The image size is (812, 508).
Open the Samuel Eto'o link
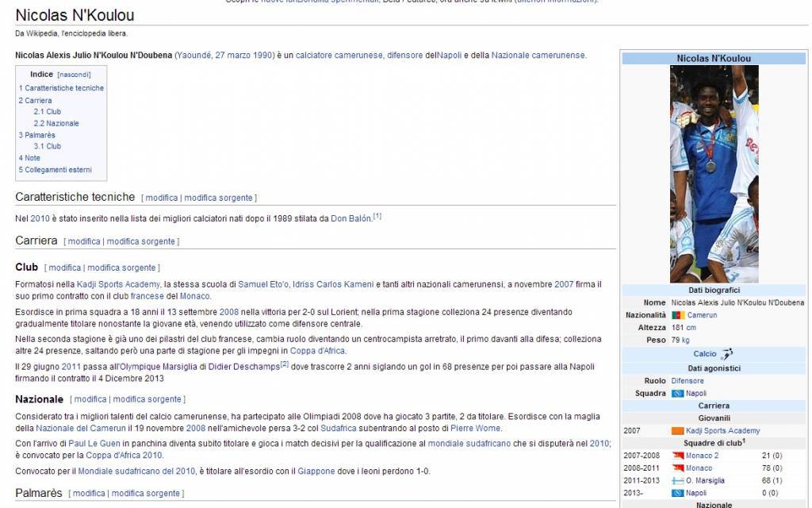click(263, 284)
